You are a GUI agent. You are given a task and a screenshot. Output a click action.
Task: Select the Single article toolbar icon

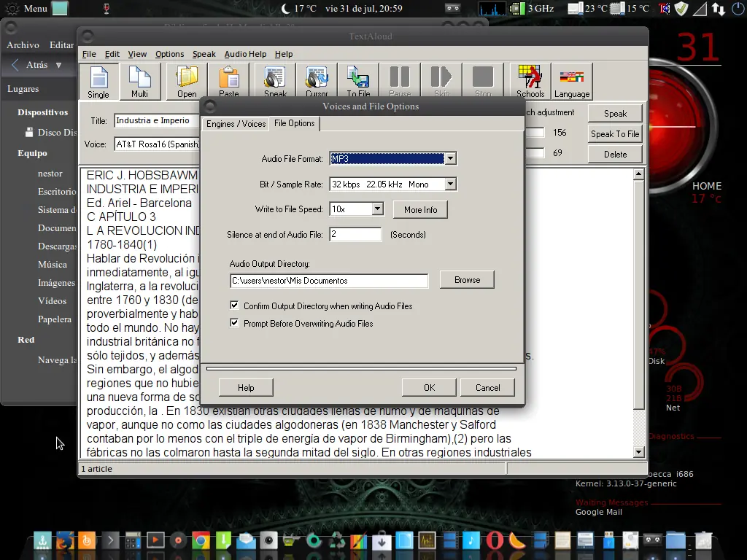(98, 81)
